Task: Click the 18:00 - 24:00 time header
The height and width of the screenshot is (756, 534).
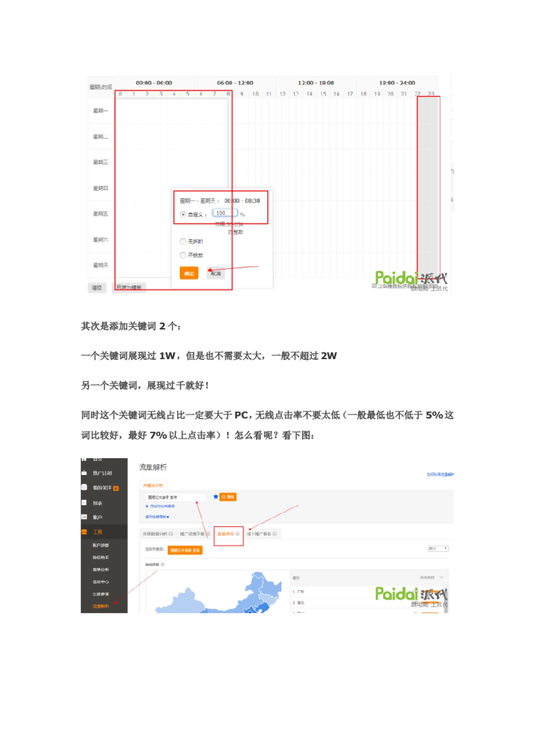Action: pyautogui.click(x=397, y=83)
